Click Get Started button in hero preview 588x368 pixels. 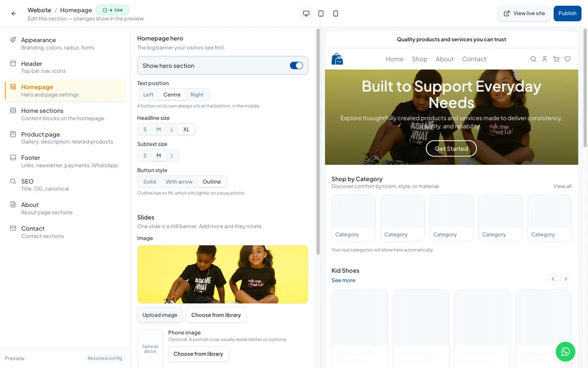(451, 149)
